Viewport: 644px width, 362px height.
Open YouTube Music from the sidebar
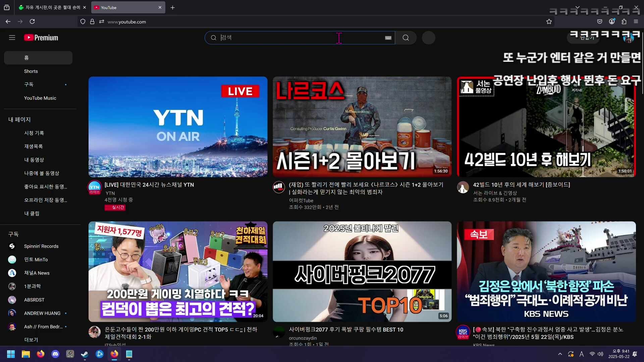38,98
